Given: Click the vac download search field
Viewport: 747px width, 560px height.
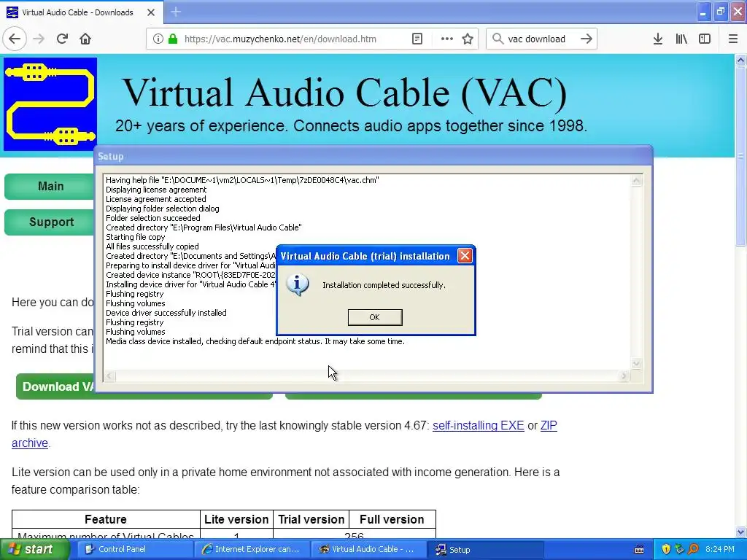Looking at the screenshot, I should pyautogui.click(x=541, y=39).
